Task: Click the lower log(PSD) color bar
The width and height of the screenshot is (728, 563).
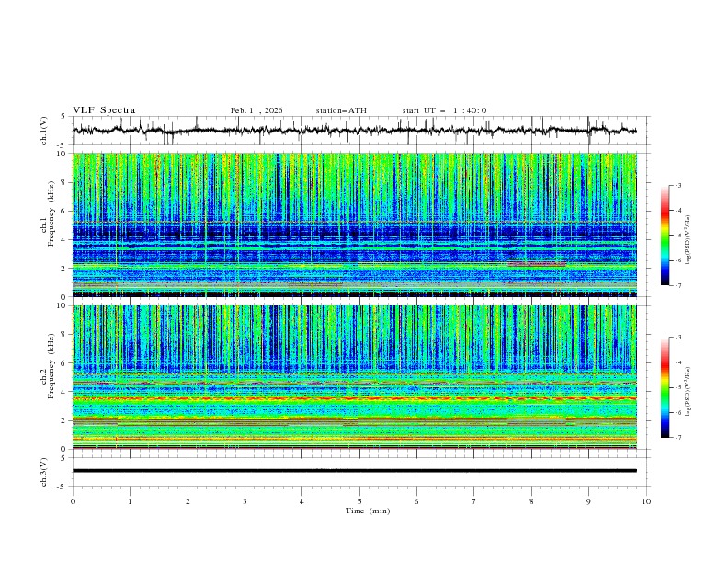Action: pos(665,387)
